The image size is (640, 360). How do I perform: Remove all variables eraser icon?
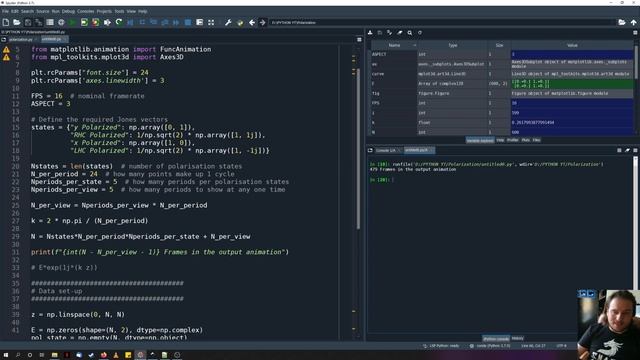pyautogui.click(x=400, y=33)
